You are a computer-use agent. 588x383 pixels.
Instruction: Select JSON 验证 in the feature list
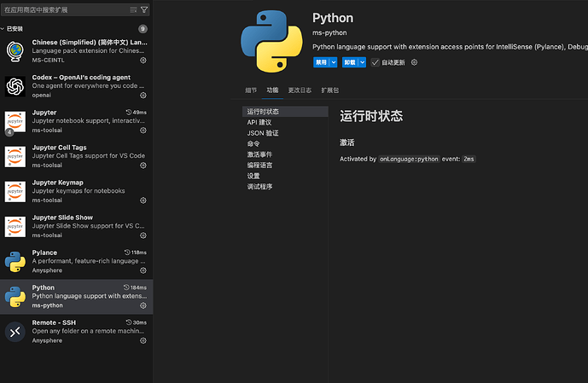pos(285,133)
